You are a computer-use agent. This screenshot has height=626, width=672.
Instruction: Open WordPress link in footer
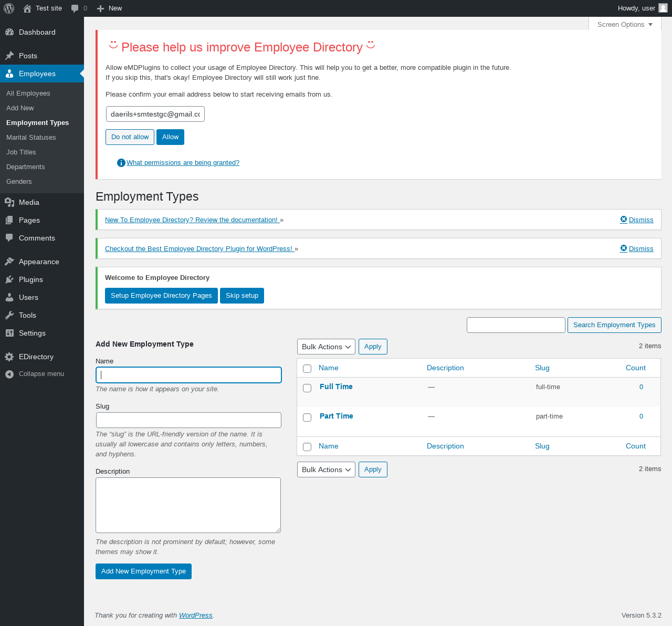(196, 615)
